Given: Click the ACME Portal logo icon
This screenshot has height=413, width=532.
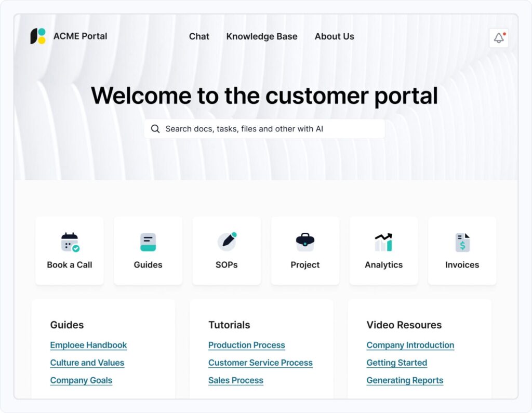Looking at the screenshot, I should click(x=38, y=36).
